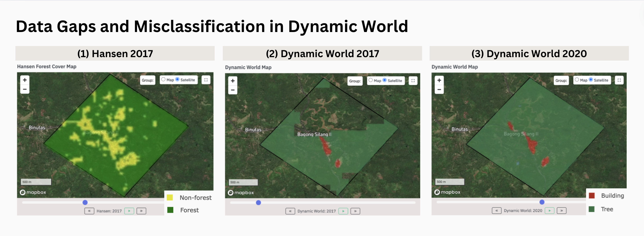
Task: Play the Dynamic World: 2020 animation
Action: pos(550,211)
